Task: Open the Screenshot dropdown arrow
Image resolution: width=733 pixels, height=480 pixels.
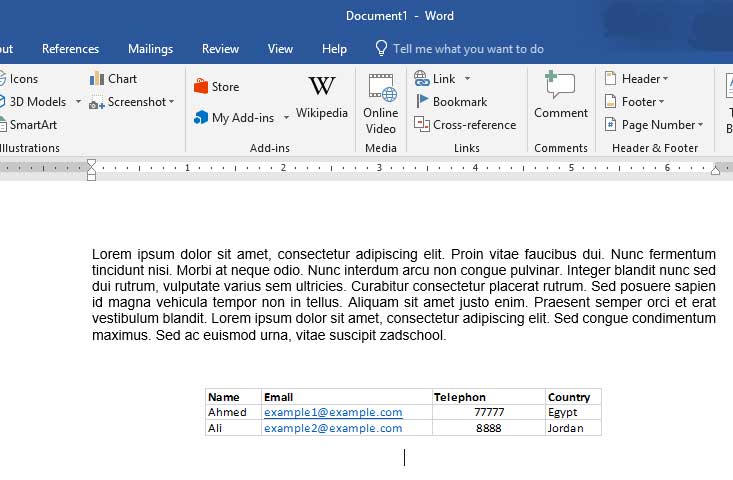Action: [172, 101]
